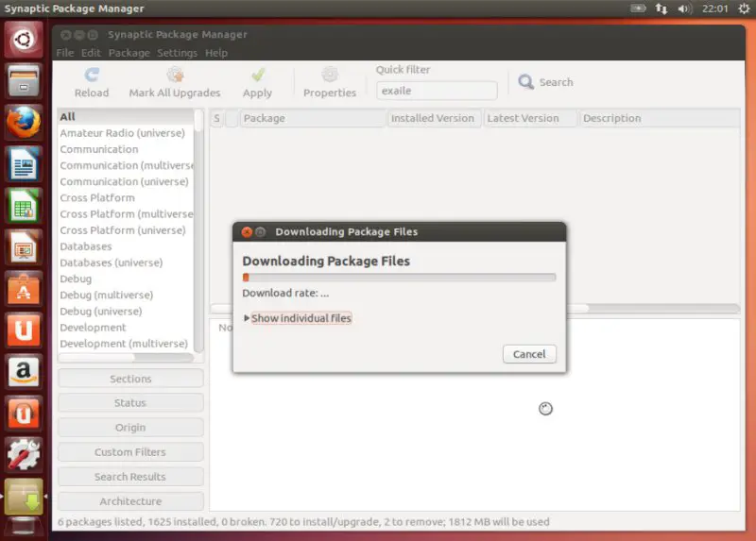Open Ubuntu One Music launcher icon
756x541 pixels.
(23, 414)
